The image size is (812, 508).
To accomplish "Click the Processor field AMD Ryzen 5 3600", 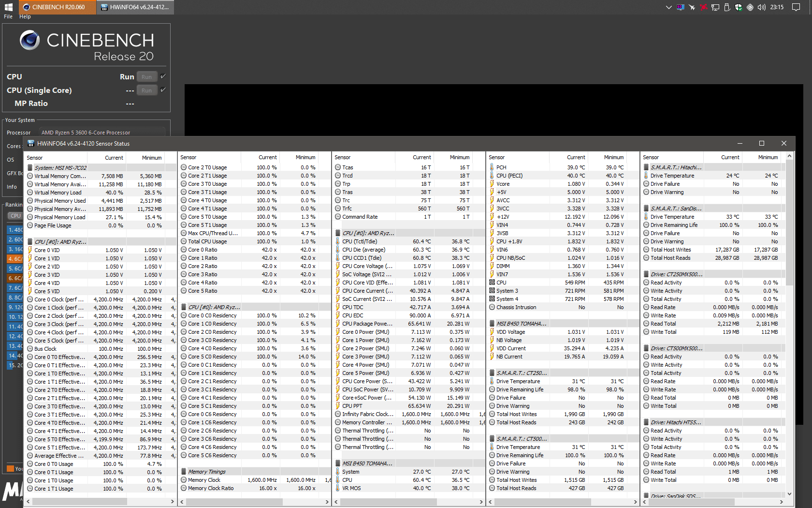I will pos(102,132).
